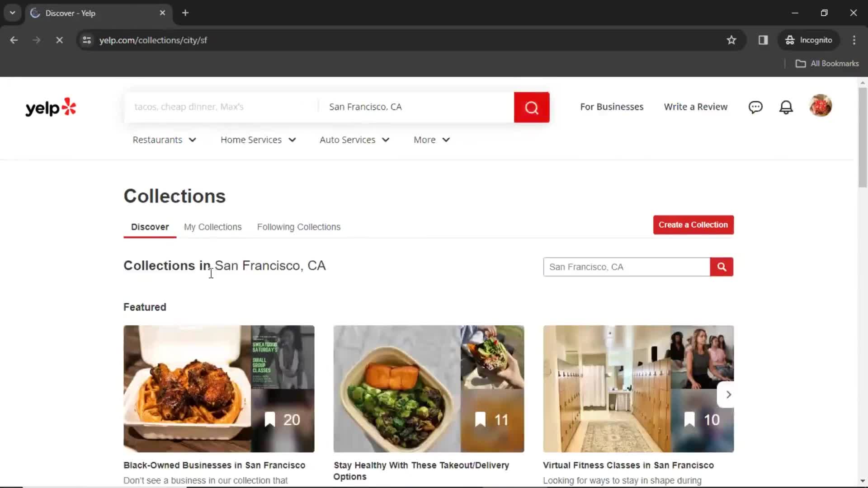Select the red search magnifying glass
Viewport: 868px width, 488px height.
532,107
